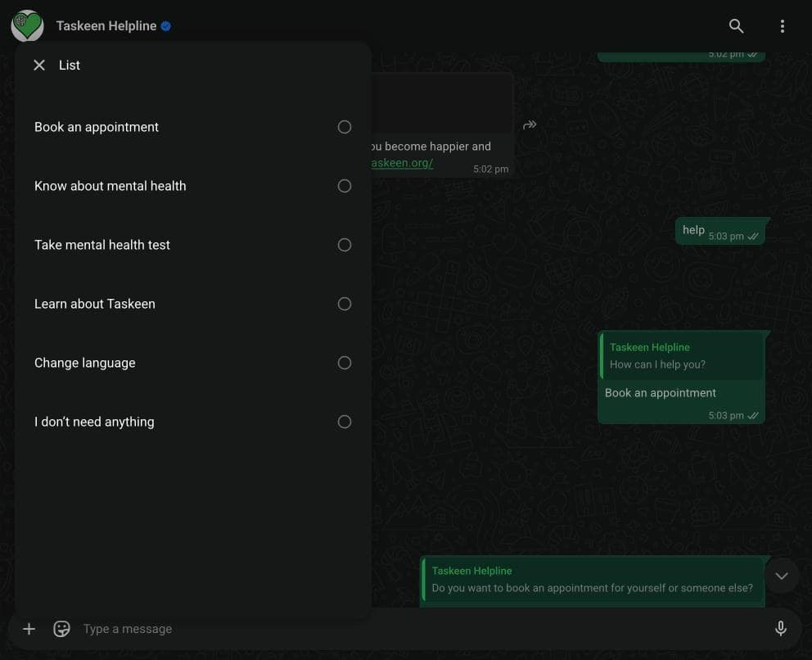
Task: Click the 'Book an appointment' list label
Action: [x=97, y=128]
